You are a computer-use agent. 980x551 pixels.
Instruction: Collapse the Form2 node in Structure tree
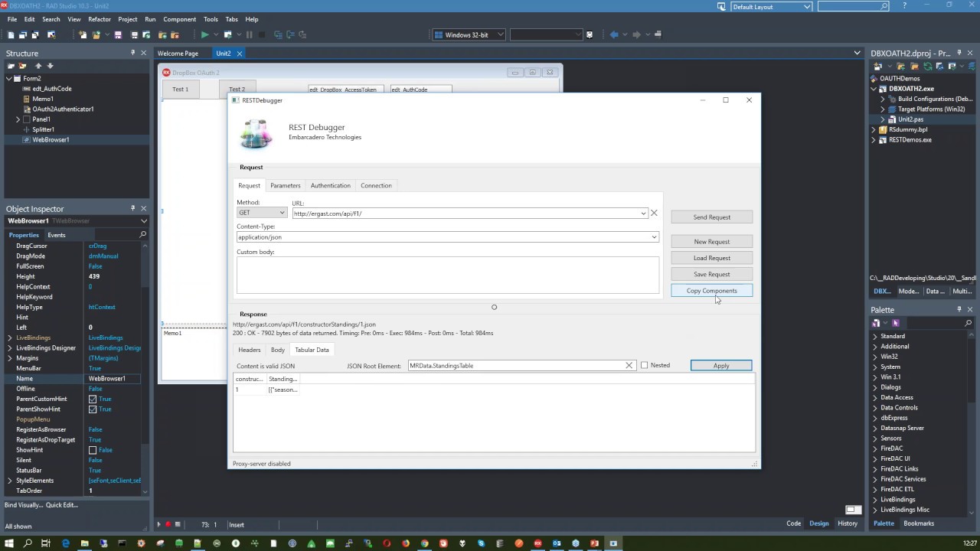click(8, 78)
